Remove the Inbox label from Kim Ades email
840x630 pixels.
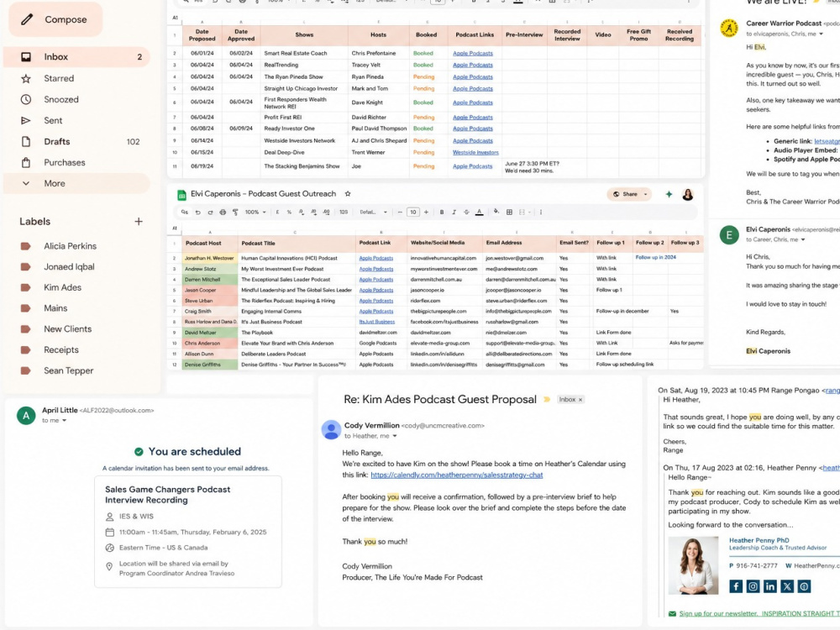click(580, 400)
